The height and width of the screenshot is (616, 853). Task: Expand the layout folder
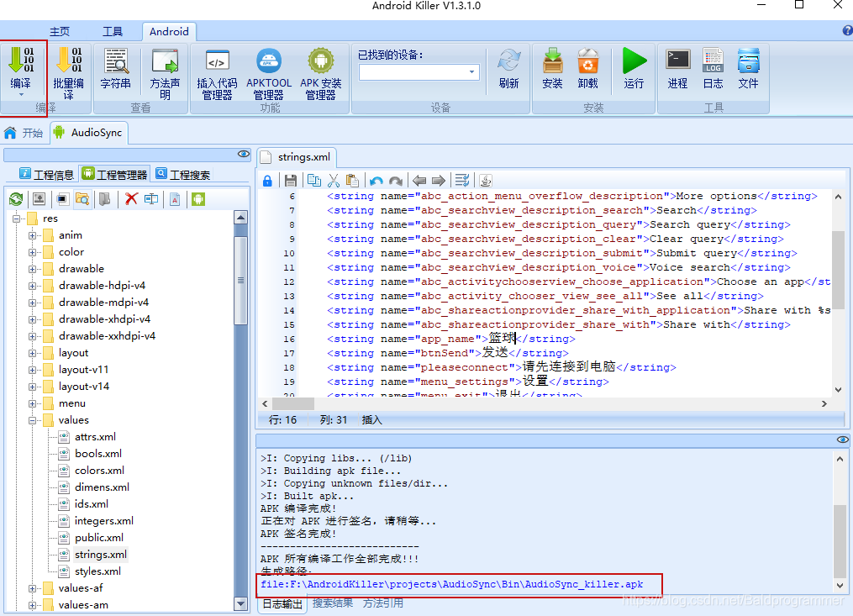click(x=32, y=353)
